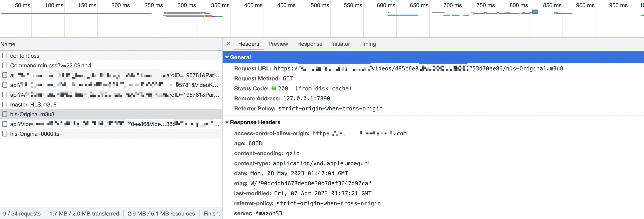
Task: Open the Timing tab
Action: pyautogui.click(x=367, y=44)
